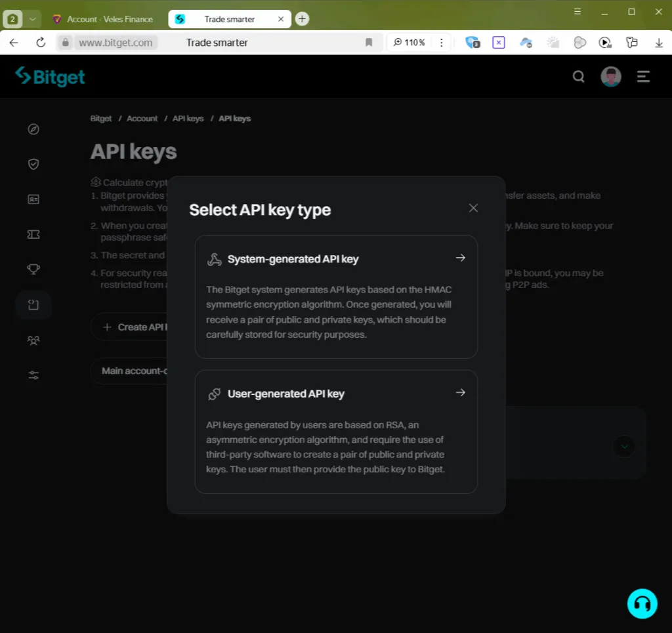The height and width of the screenshot is (633, 672).
Task: Choose the System-generated API key option
Action: pos(336,296)
